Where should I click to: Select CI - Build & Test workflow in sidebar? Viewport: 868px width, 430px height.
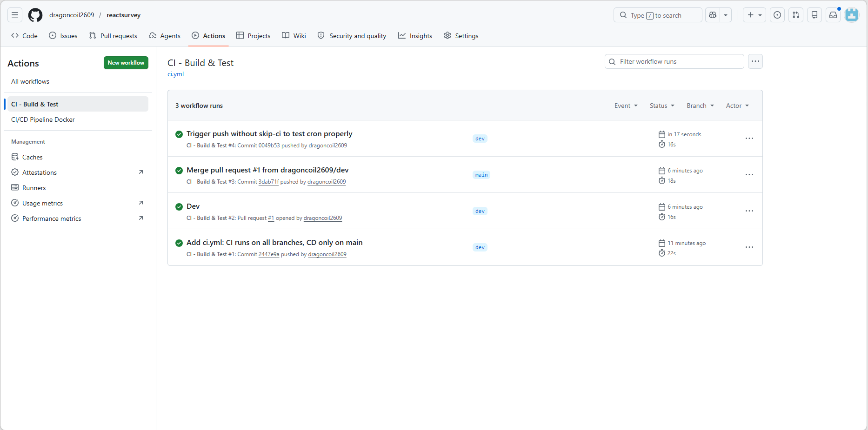tap(78, 104)
